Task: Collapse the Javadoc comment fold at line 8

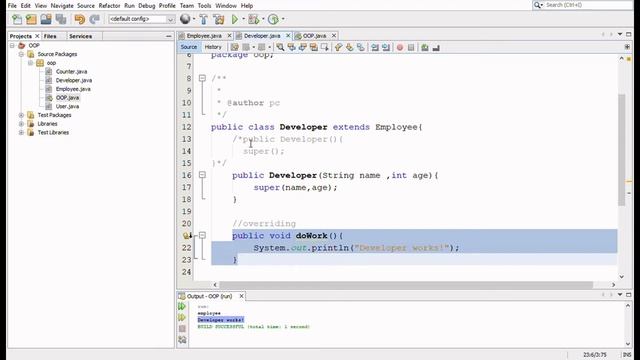Action: pos(202,78)
